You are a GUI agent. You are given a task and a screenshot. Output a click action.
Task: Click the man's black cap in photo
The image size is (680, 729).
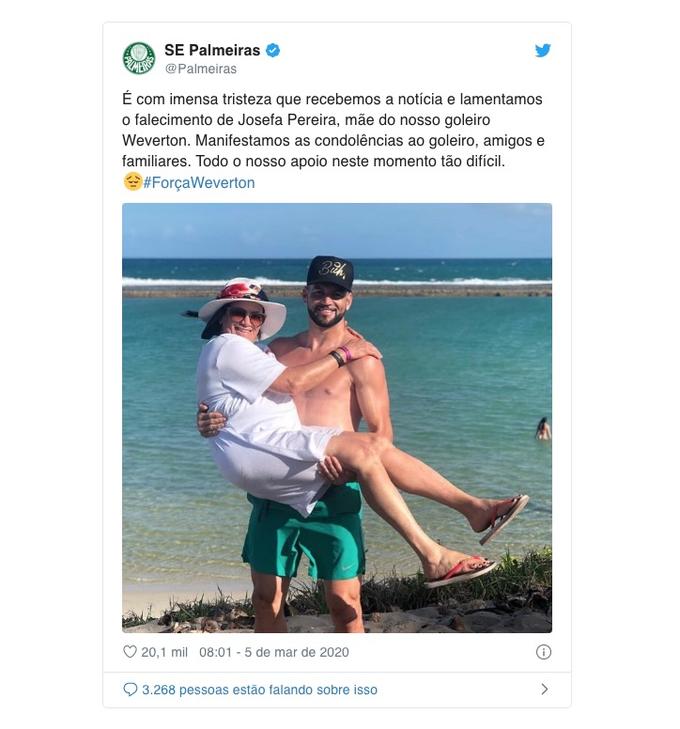click(x=330, y=273)
